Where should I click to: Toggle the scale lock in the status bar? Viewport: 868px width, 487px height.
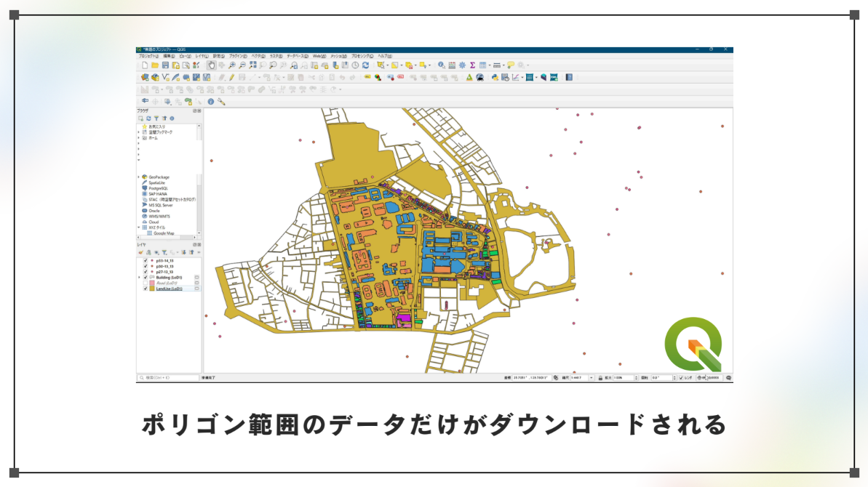(x=601, y=377)
